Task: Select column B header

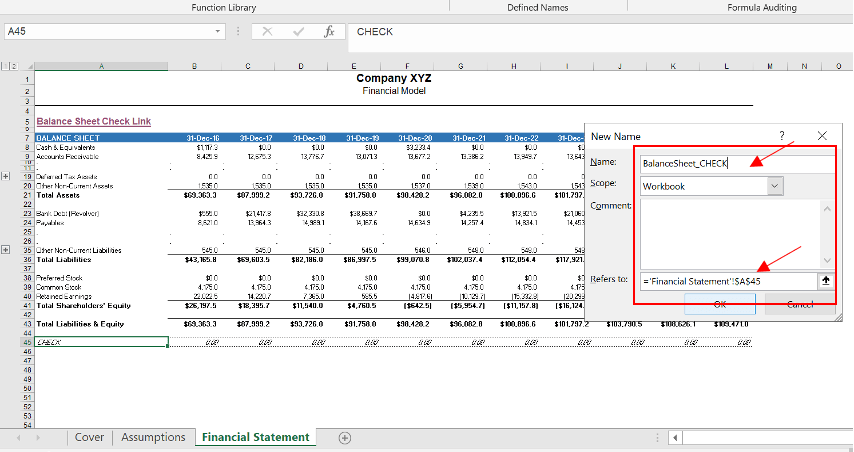Action: tap(194, 66)
